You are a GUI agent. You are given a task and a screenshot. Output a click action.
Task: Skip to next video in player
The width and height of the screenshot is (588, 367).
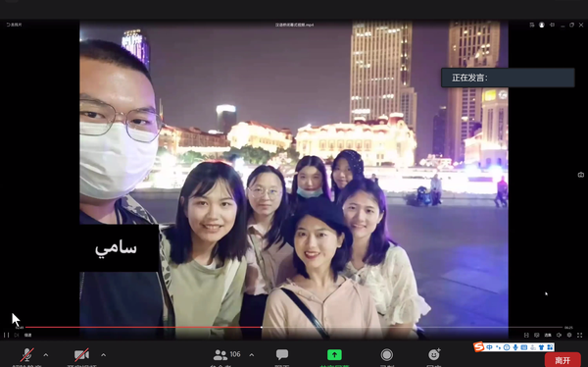[16, 335]
